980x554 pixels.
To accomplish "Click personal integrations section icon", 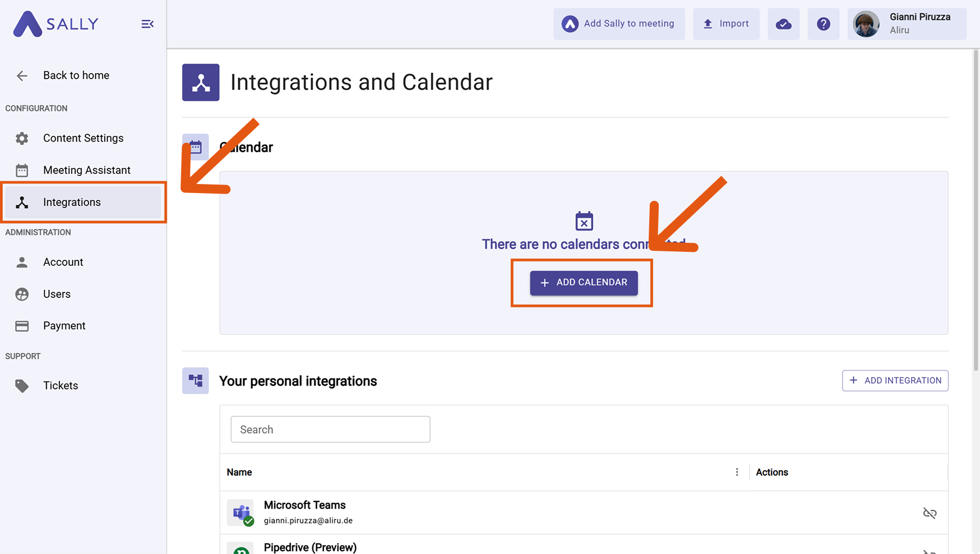I will pos(196,381).
